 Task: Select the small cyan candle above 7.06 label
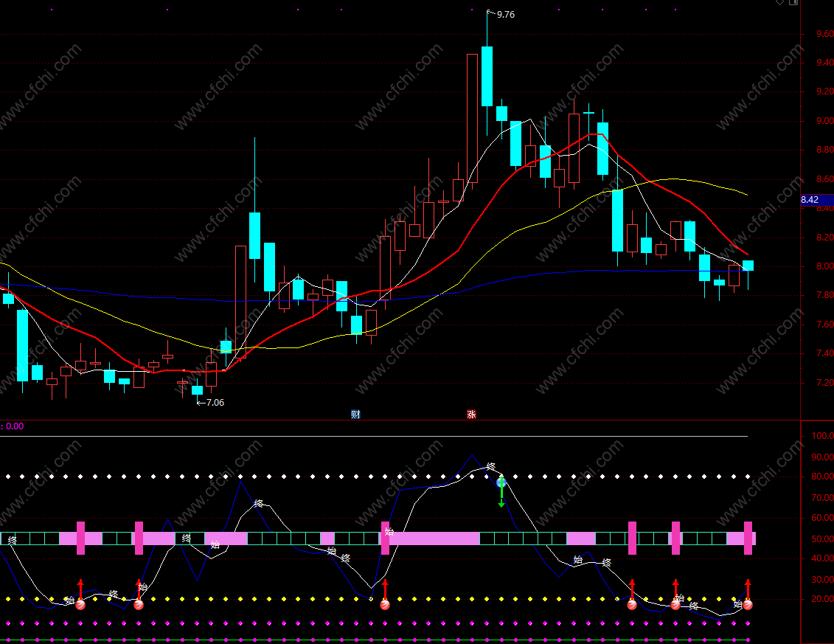(x=197, y=390)
